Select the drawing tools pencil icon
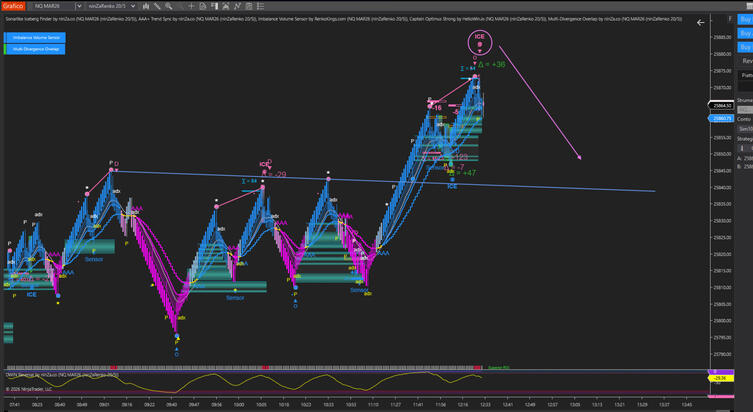The height and width of the screenshot is (412, 753). click(x=157, y=6)
